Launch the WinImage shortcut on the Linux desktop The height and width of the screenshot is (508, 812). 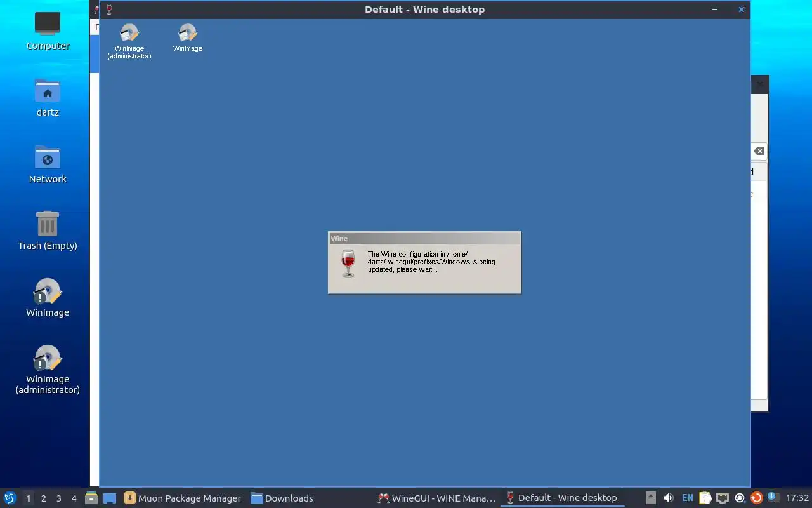(x=48, y=298)
